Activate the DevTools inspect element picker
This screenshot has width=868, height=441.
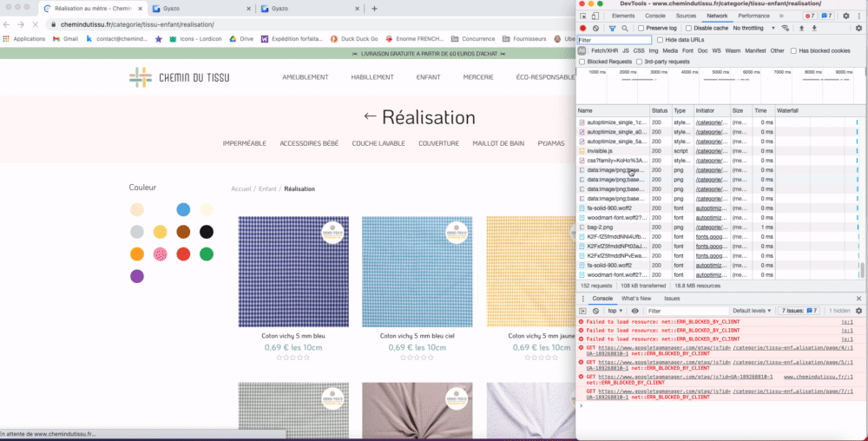coord(583,16)
